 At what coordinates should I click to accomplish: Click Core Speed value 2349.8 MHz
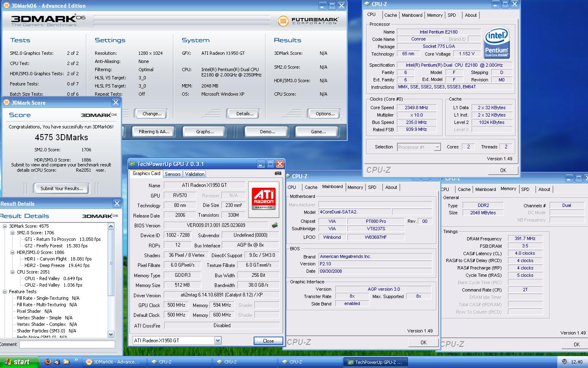[416, 108]
